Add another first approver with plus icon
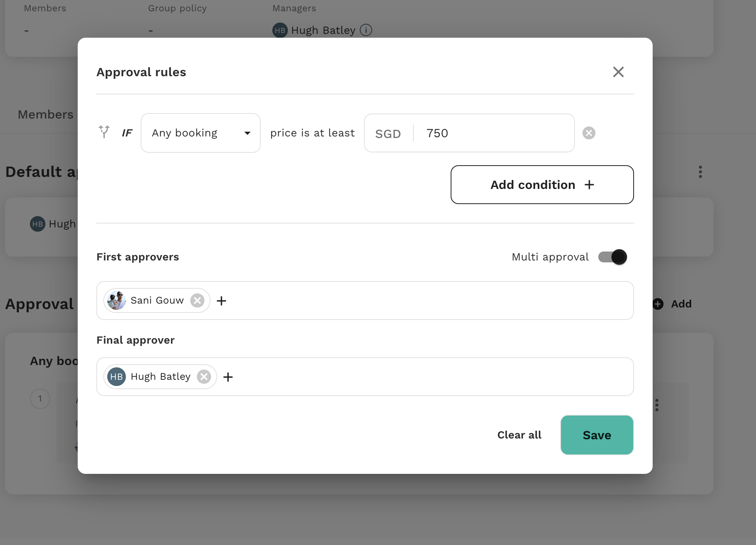This screenshot has height=545, width=756. (x=221, y=300)
